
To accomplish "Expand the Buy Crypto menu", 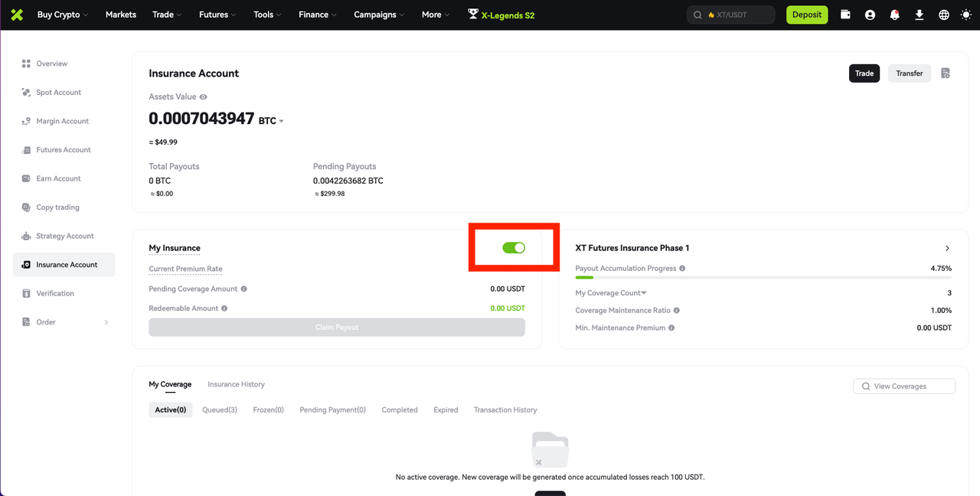I will (62, 15).
